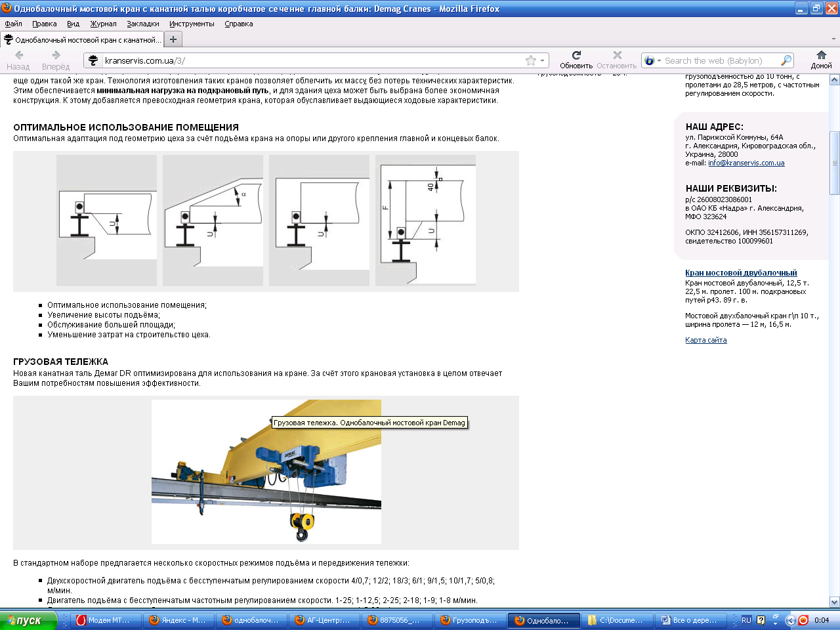
Task: Switch to Грузоподъ... taskbar window
Action: tap(470, 620)
